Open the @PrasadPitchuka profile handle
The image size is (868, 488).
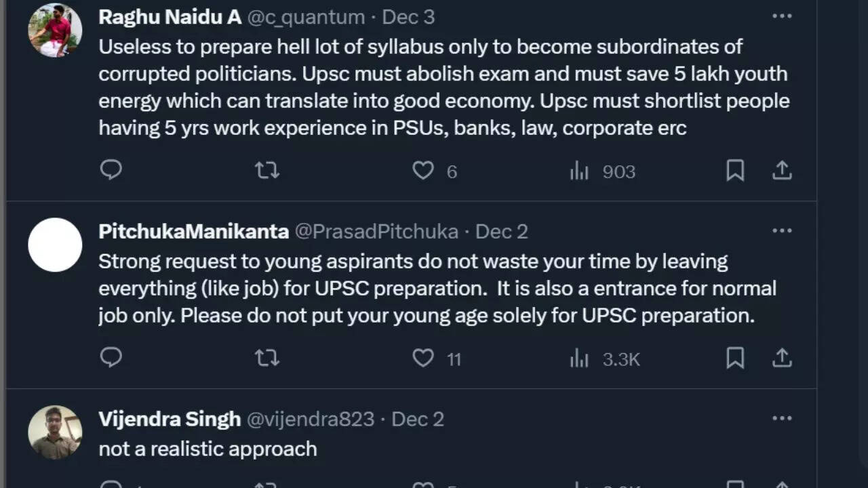[x=376, y=231]
